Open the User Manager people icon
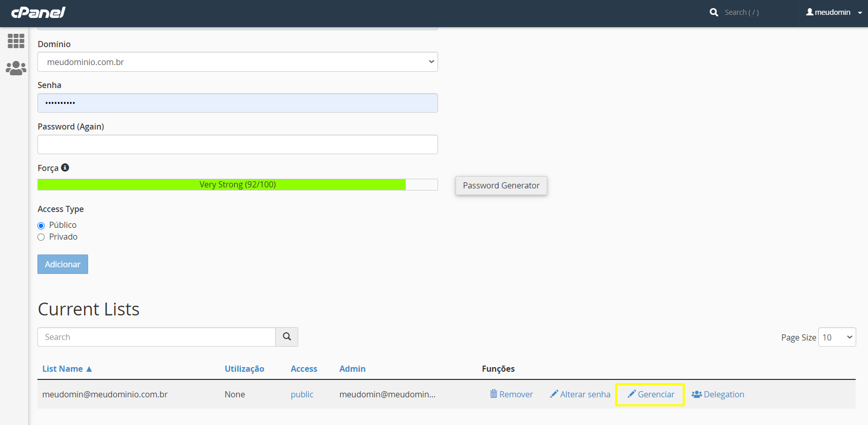The height and width of the screenshot is (425, 868). coord(16,68)
